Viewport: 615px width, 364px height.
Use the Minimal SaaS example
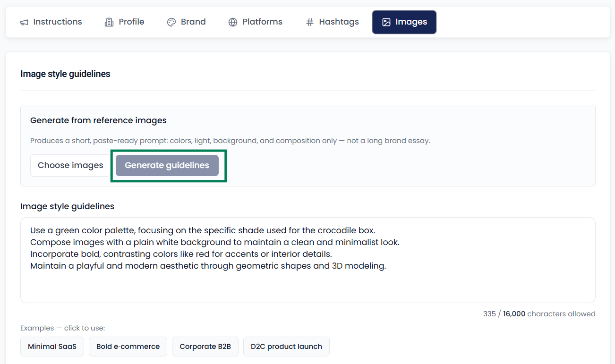(52, 347)
